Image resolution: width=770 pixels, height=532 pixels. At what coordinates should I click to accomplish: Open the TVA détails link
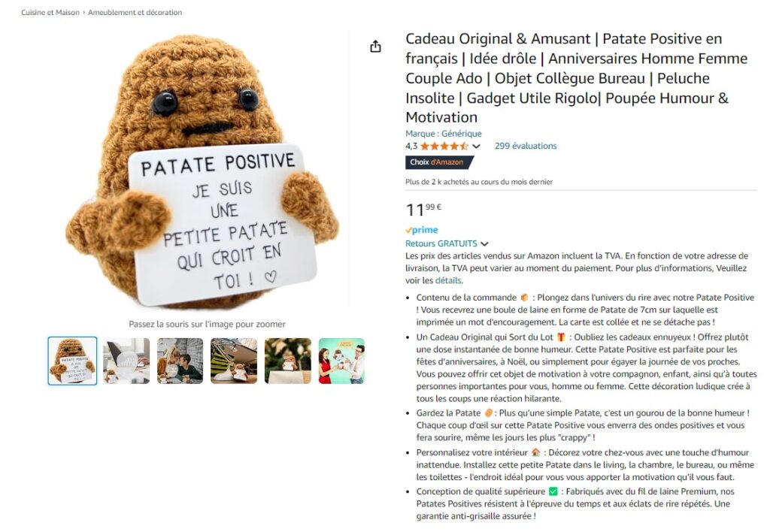point(448,281)
